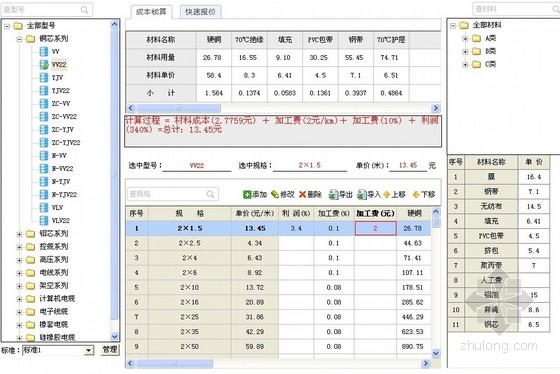
Task: Click the 修改 (edit) toolbar icon
Action: [x=275, y=194]
